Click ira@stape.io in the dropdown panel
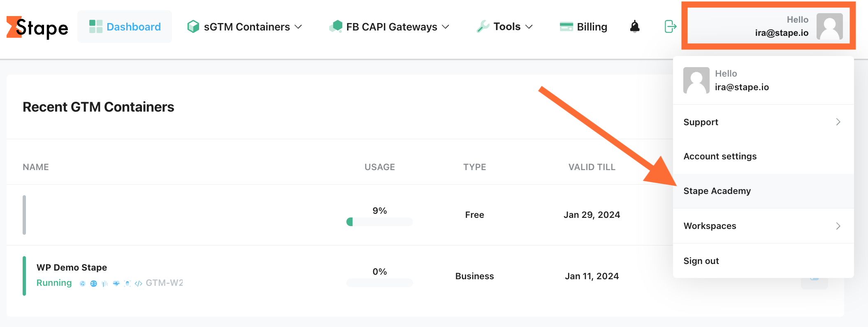Screen dimensions: 868x327 tap(742, 87)
